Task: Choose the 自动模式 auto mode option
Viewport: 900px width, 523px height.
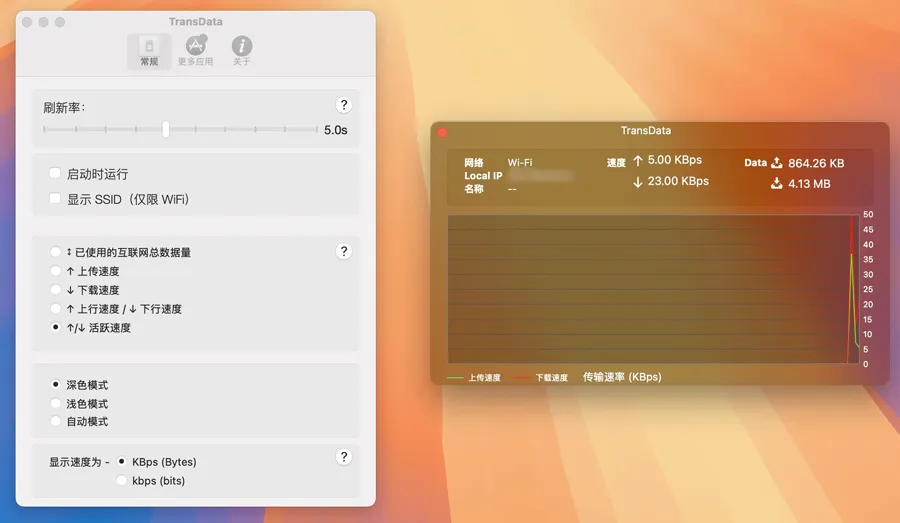Action: (x=56, y=422)
